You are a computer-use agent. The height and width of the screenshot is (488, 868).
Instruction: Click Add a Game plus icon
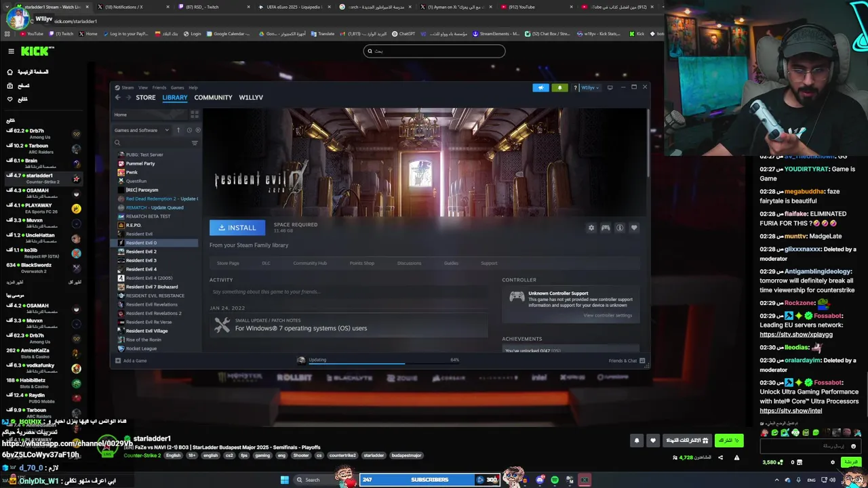[x=118, y=361]
